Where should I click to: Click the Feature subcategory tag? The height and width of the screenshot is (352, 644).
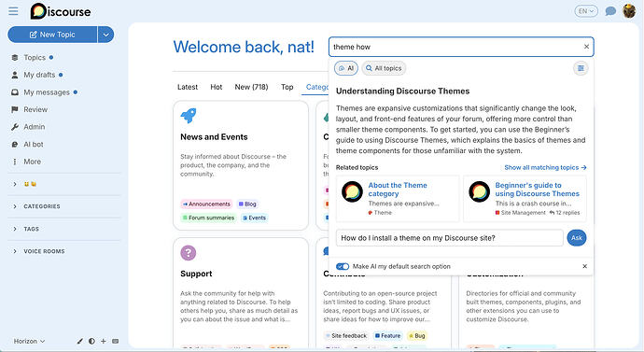tap(387, 336)
